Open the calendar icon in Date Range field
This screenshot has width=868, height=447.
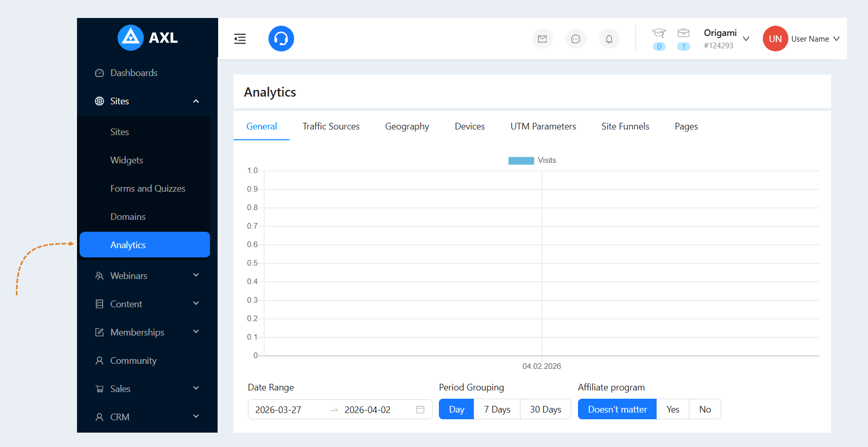tap(420, 409)
